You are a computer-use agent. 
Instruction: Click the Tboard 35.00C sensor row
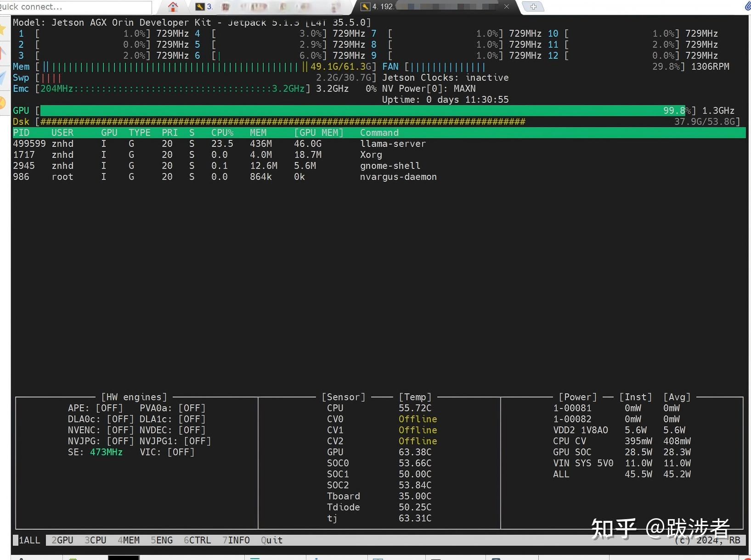[x=379, y=496]
